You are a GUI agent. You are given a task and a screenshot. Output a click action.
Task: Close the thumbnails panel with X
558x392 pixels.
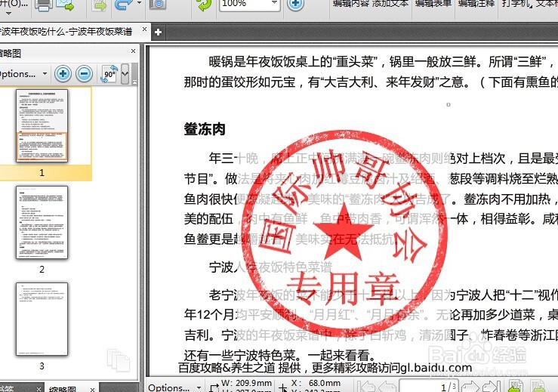click(x=133, y=51)
